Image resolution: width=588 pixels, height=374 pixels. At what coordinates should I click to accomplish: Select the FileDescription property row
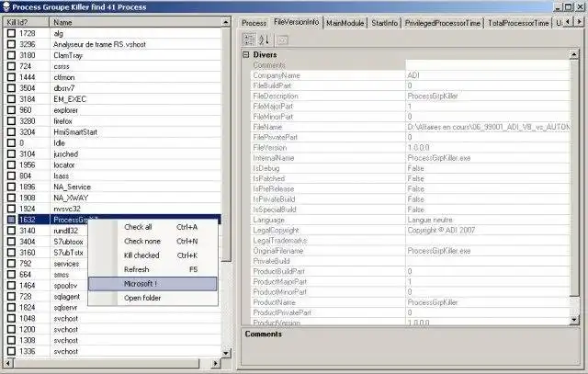point(410,96)
